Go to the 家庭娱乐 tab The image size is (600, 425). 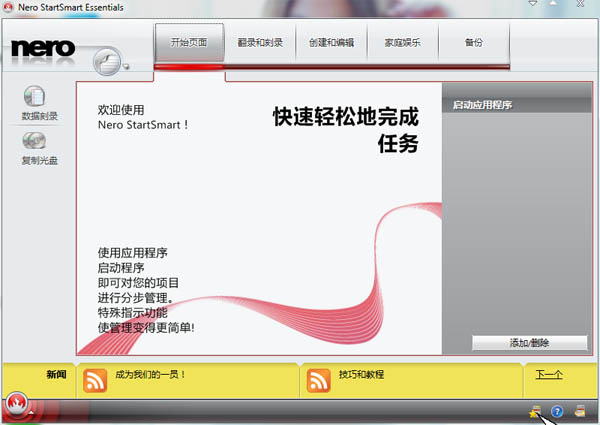coord(402,43)
